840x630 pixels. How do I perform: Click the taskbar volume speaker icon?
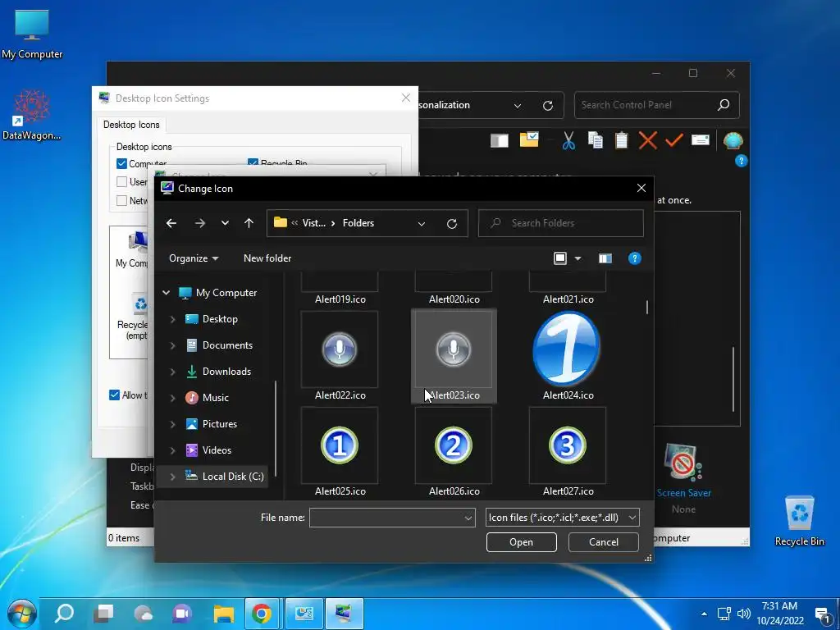[743, 614]
